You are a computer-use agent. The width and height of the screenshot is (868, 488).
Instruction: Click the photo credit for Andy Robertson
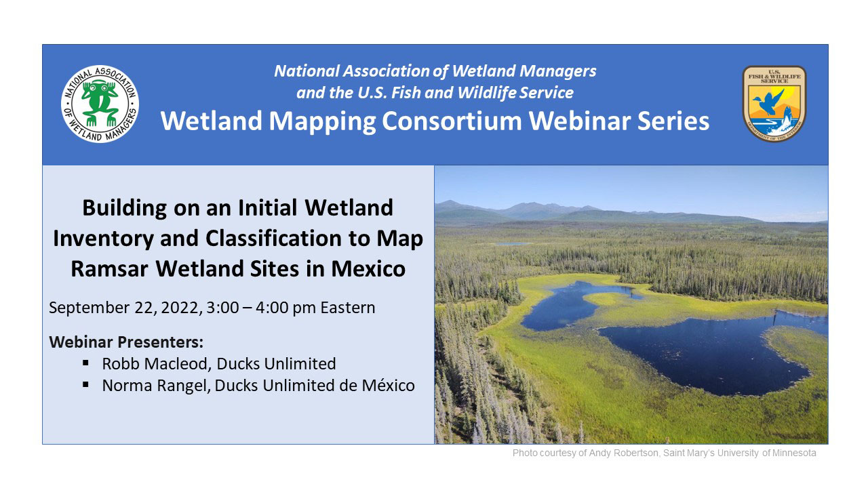664,453
